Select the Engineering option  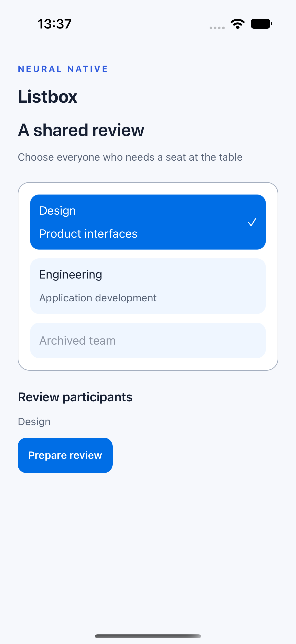148,286
